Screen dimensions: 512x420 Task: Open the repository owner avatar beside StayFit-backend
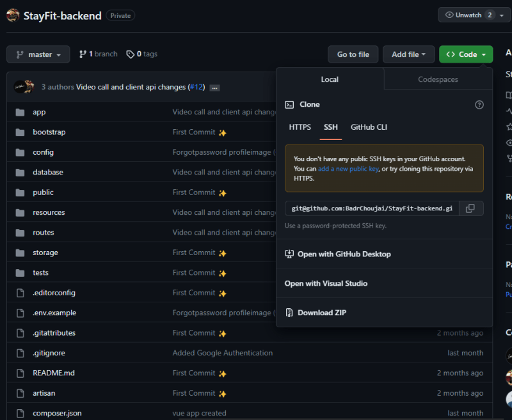13,15
